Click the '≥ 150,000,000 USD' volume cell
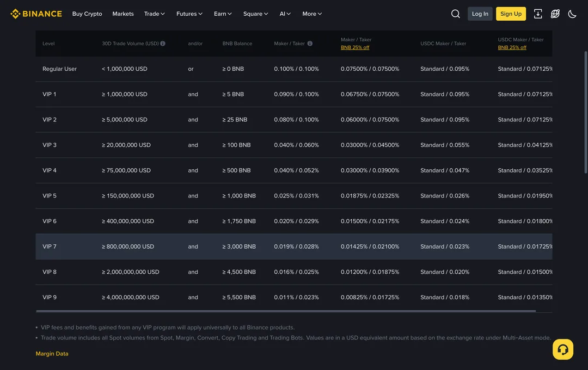The width and height of the screenshot is (588, 370). (x=128, y=196)
